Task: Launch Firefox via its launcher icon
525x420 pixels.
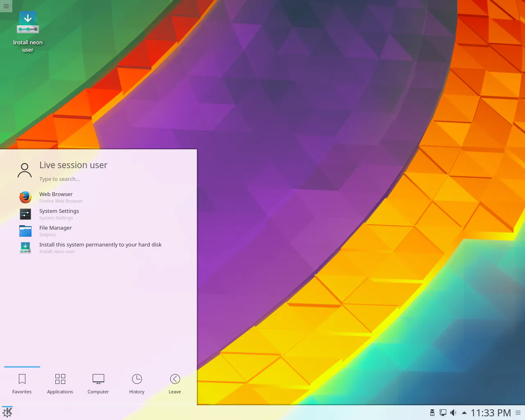Action: [25, 197]
